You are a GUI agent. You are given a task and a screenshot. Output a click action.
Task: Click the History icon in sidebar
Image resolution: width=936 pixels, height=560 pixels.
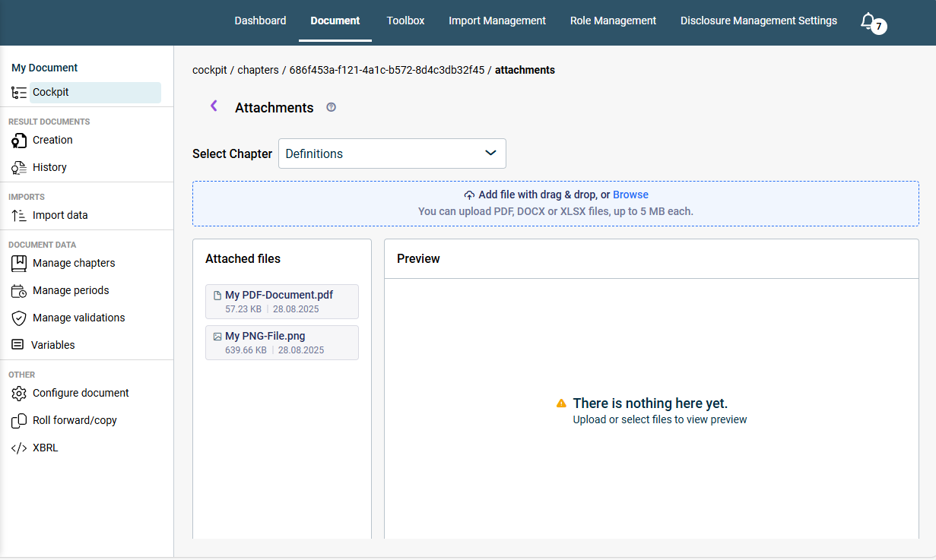[x=19, y=168]
